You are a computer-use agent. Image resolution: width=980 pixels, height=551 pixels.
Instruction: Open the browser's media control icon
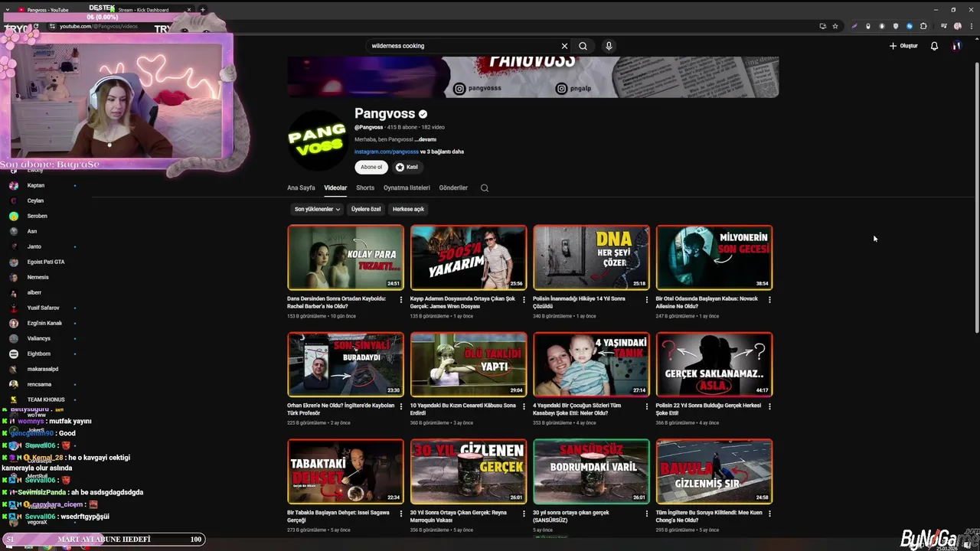[943, 26]
